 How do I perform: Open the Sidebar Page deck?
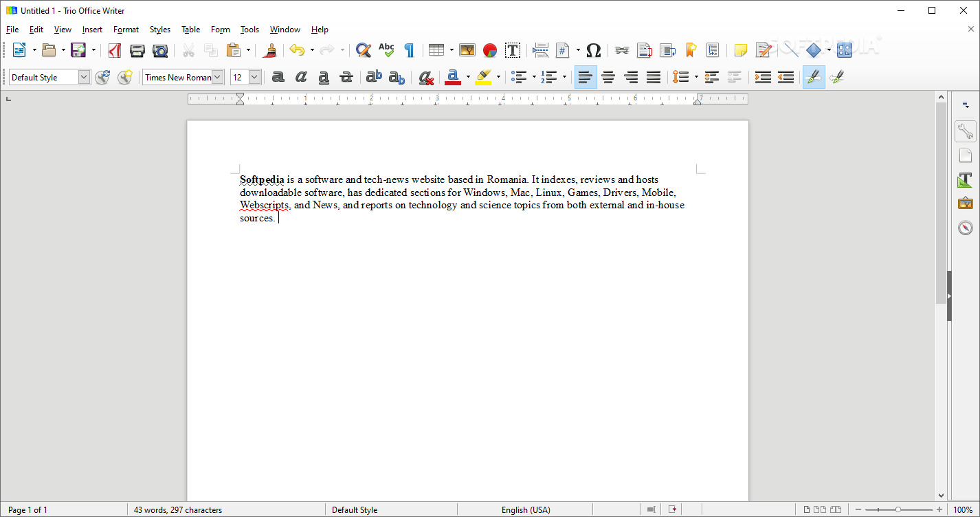966,156
